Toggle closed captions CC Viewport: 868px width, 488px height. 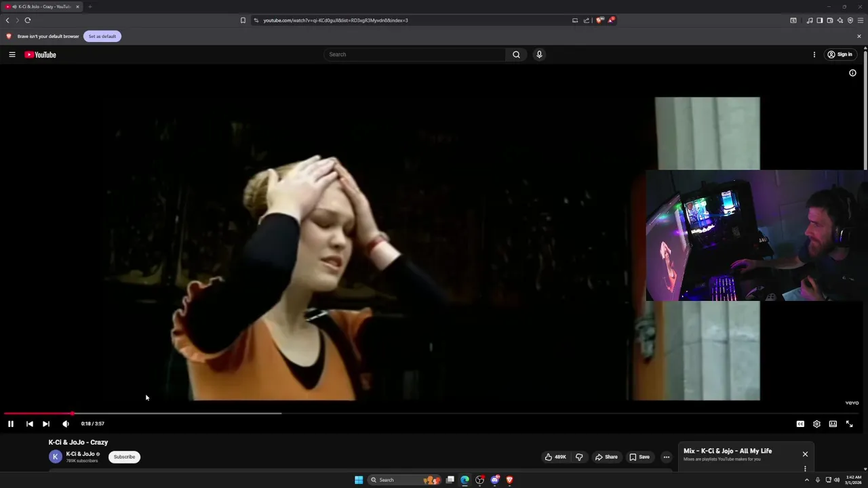(x=800, y=424)
